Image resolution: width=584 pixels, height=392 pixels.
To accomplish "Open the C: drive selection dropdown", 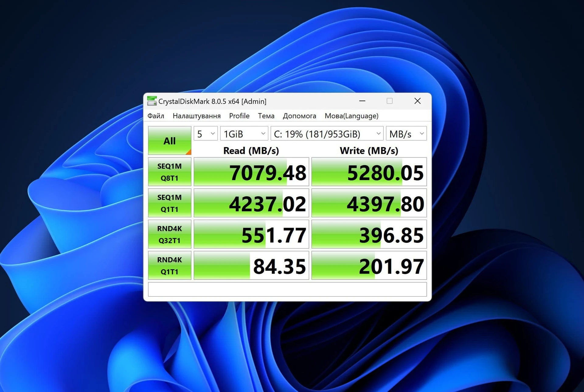I will pos(327,134).
